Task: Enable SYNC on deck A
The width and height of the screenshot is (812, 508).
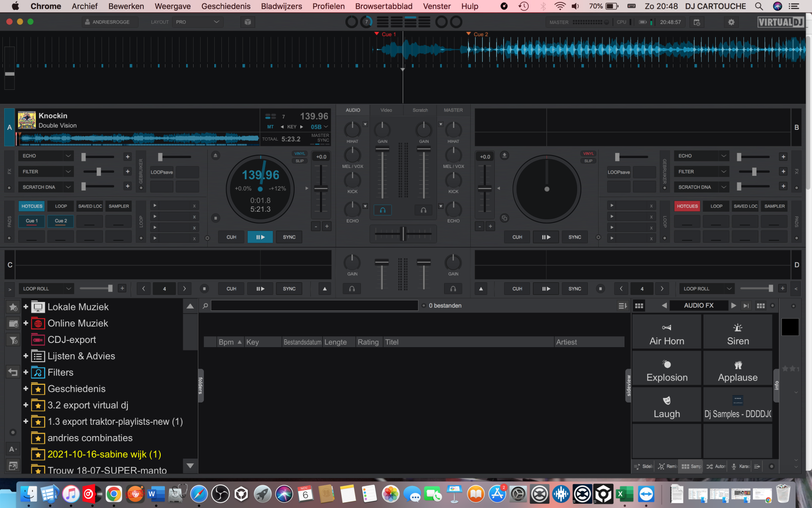Action: pos(289,237)
